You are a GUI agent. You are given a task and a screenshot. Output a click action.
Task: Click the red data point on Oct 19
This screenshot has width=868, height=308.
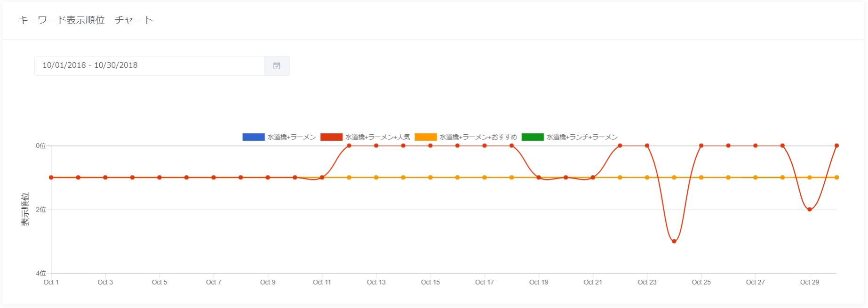(x=539, y=178)
